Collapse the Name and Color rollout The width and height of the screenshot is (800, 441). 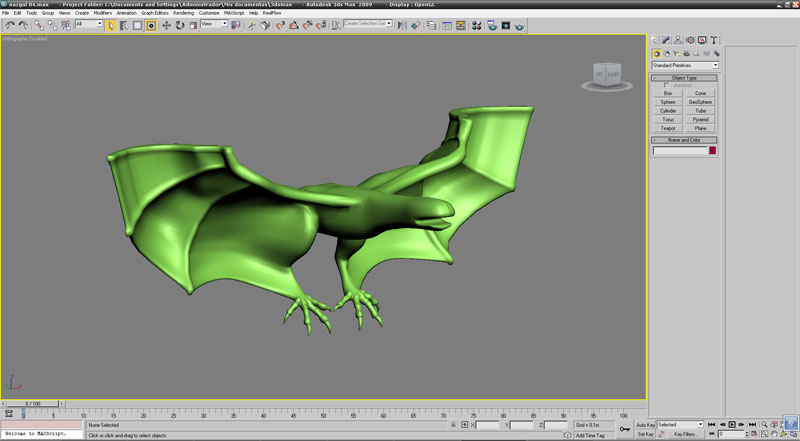coord(684,140)
